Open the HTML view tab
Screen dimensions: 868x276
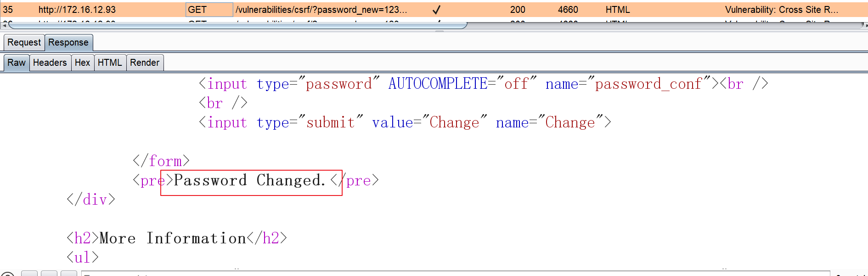(x=110, y=63)
